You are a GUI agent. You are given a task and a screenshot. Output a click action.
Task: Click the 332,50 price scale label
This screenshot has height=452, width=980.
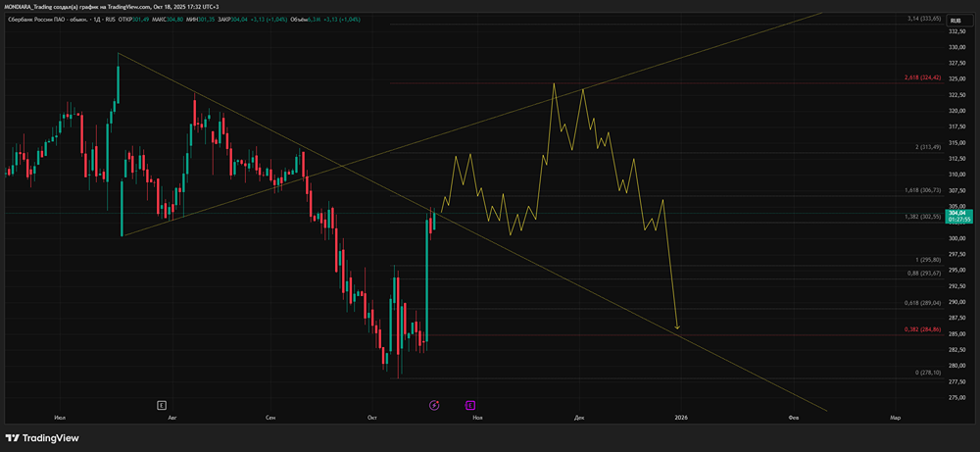(956, 31)
